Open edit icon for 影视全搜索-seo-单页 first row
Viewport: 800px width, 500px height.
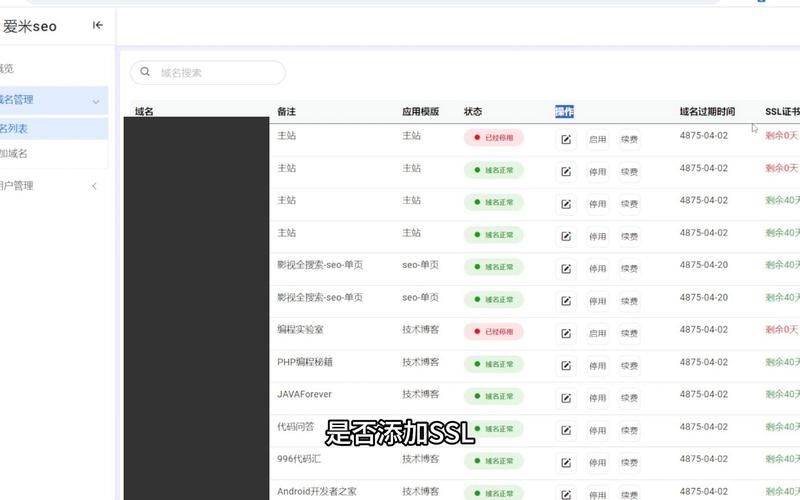(566, 268)
